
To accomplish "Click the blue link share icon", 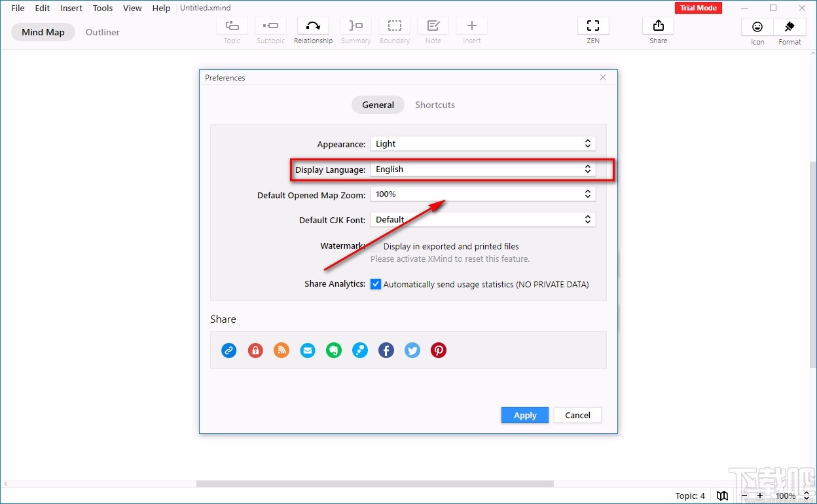I will coord(229,350).
